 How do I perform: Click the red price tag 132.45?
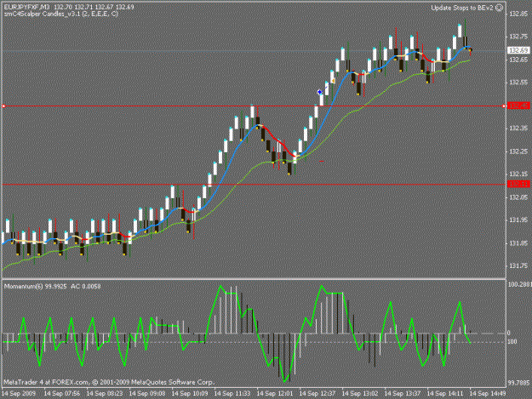pyautogui.click(x=518, y=105)
